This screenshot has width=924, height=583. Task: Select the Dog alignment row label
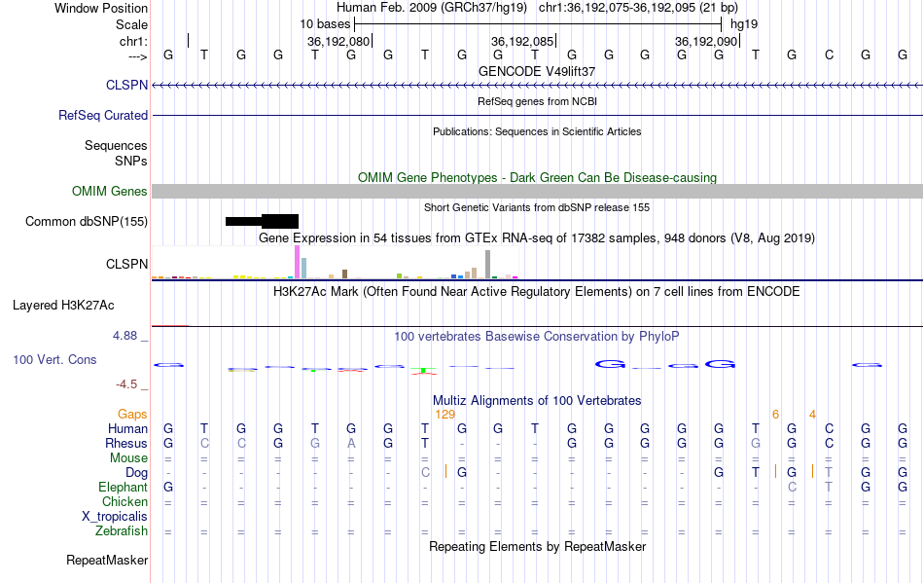[x=136, y=473]
